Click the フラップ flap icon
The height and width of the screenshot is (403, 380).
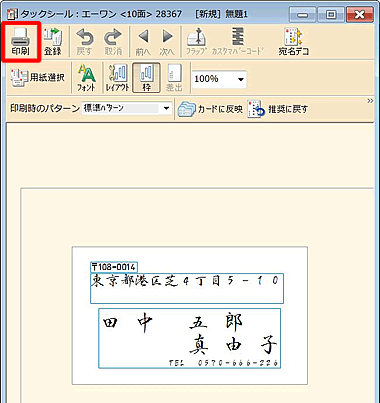(x=197, y=41)
